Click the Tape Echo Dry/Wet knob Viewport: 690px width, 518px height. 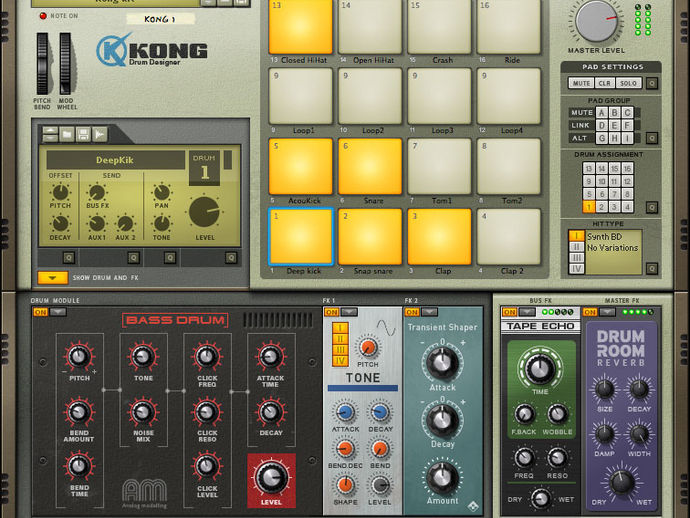(540, 499)
